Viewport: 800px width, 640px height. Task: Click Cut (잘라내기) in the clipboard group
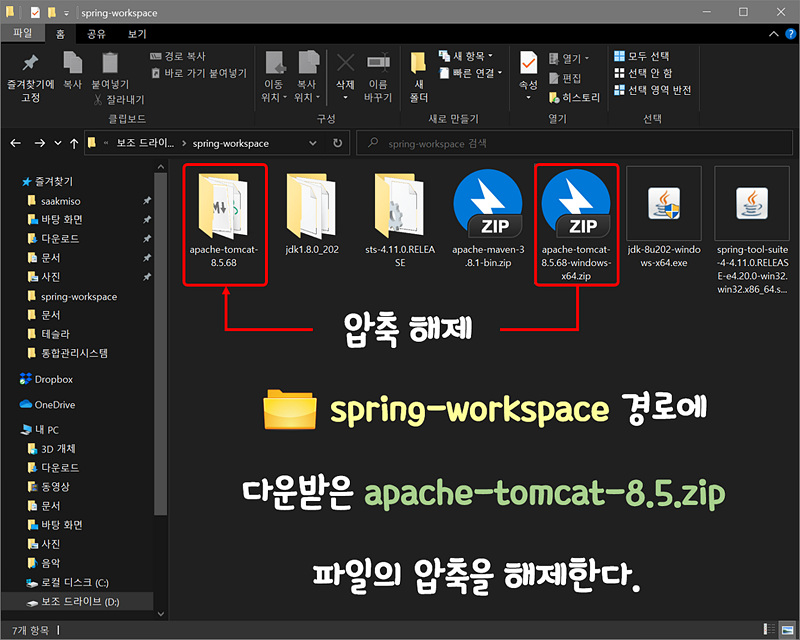(x=119, y=100)
